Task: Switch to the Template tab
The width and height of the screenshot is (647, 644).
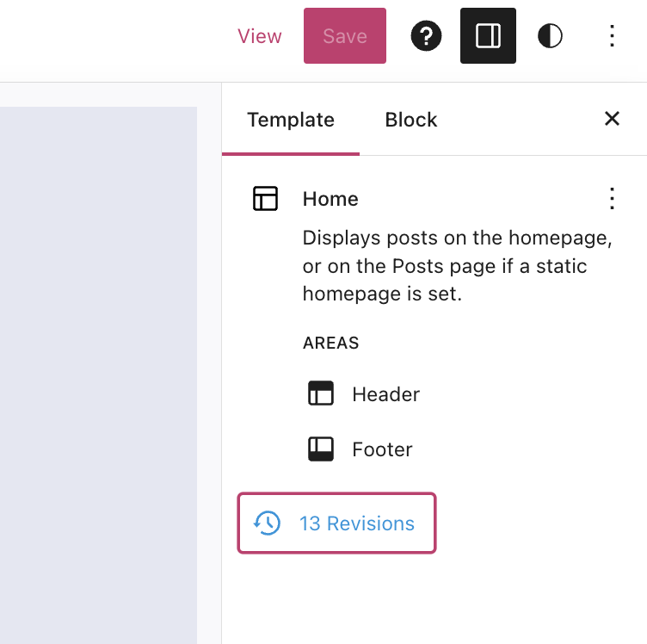Action: [x=291, y=120]
